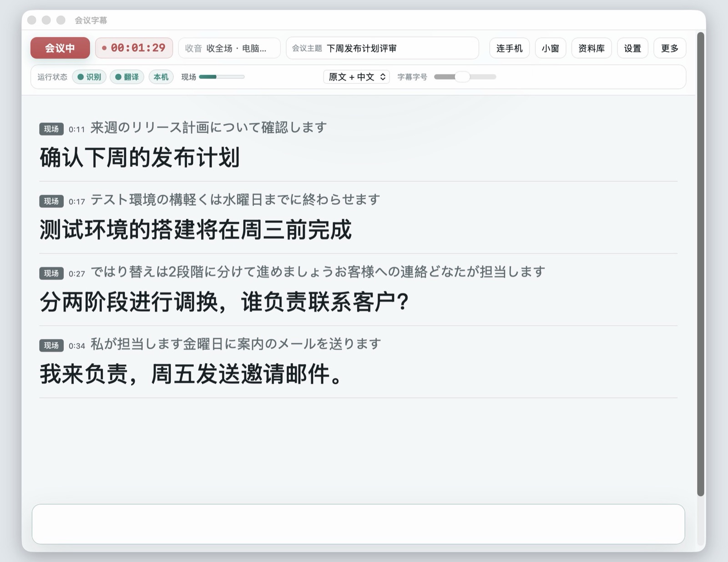Open the 小窗 mini window mode
This screenshot has width=728, height=562.
click(550, 48)
